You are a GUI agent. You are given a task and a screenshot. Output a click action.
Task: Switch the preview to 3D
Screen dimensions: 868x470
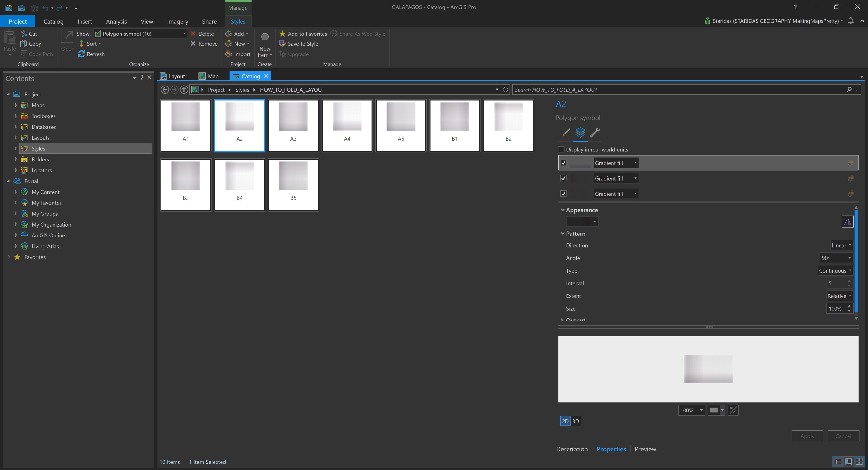pos(576,421)
